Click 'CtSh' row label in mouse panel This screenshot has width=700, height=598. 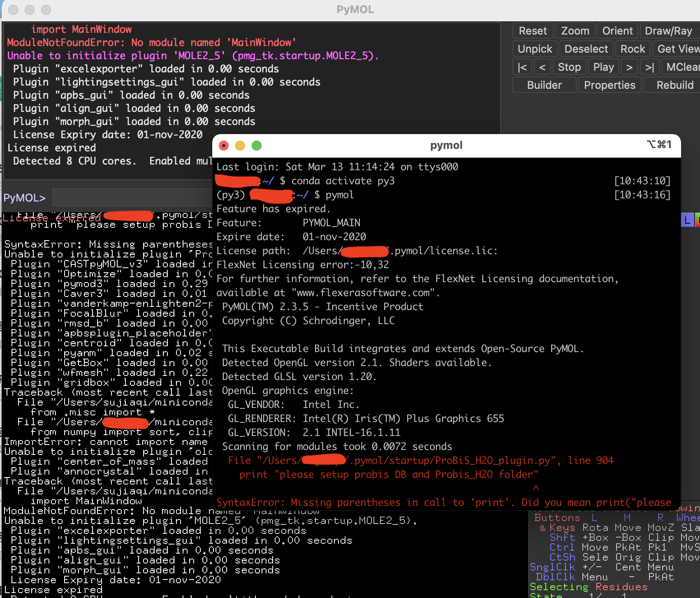562,557
